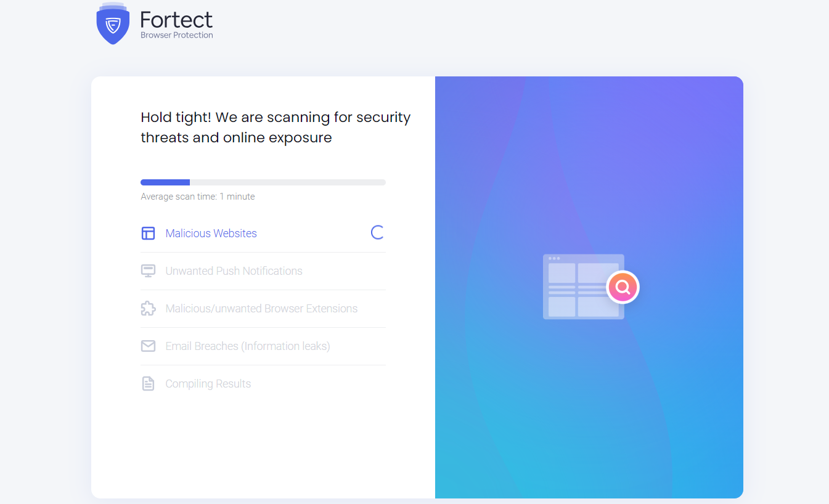Select Malicious/unwanted Browser Extensions step
The image size is (829, 504).
point(261,309)
